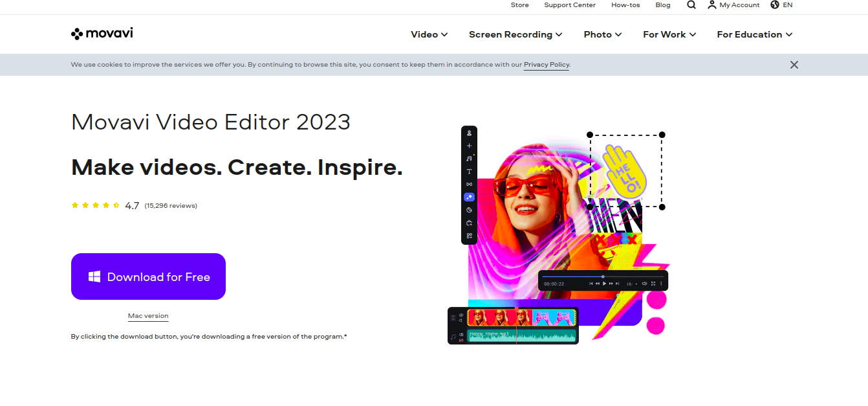The height and width of the screenshot is (406, 868).
Task: Open the site search magnifier icon
Action: [x=691, y=5]
